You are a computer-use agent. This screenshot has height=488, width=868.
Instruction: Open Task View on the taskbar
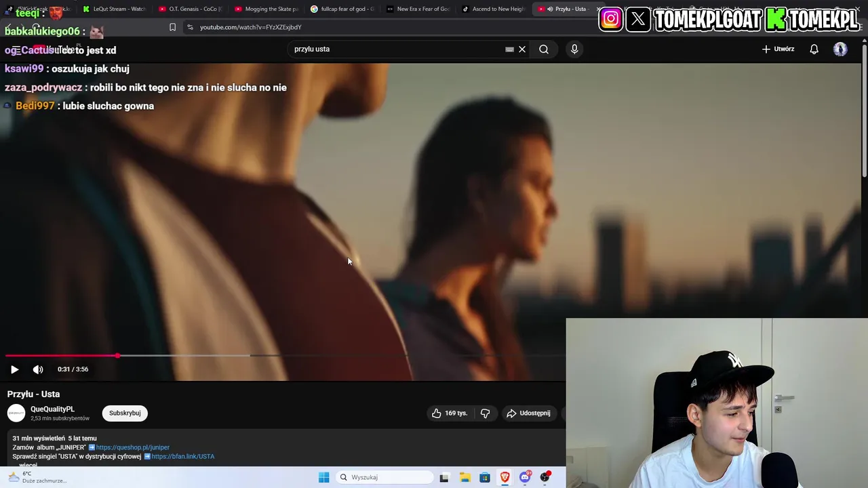(444, 477)
